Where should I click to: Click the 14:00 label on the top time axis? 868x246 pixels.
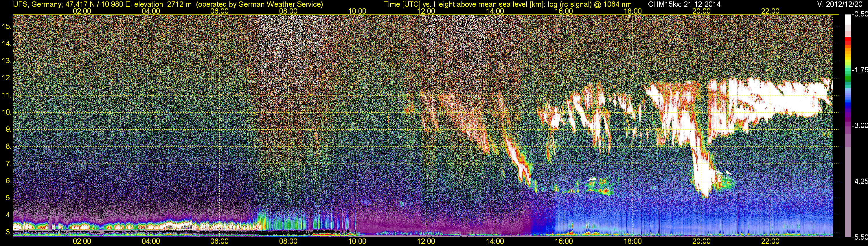(x=495, y=11)
